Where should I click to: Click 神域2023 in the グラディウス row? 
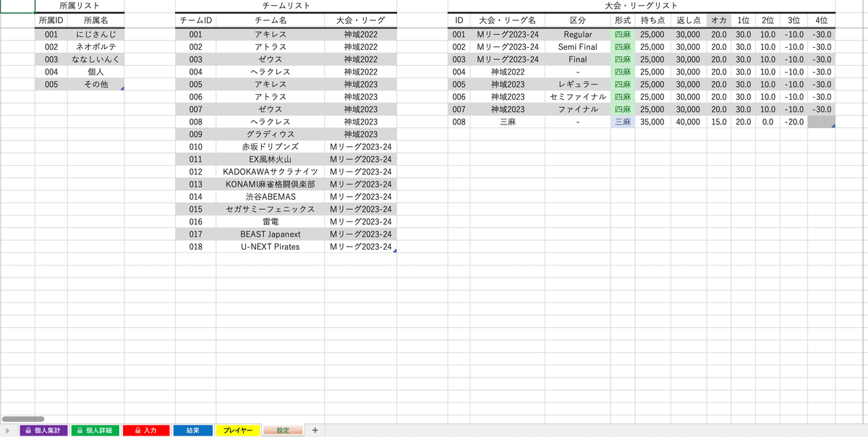pos(361,134)
